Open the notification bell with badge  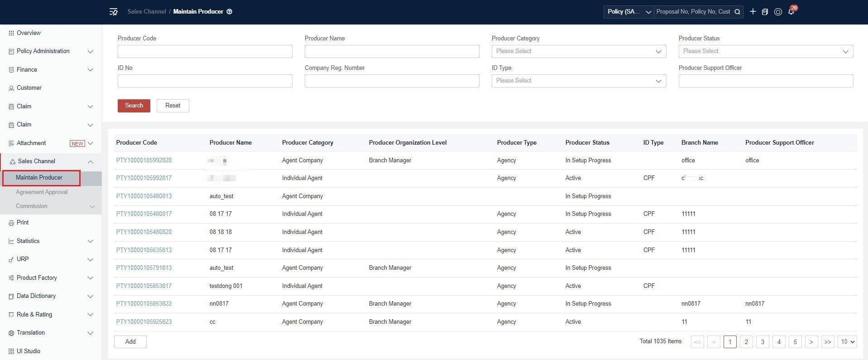point(791,11)
